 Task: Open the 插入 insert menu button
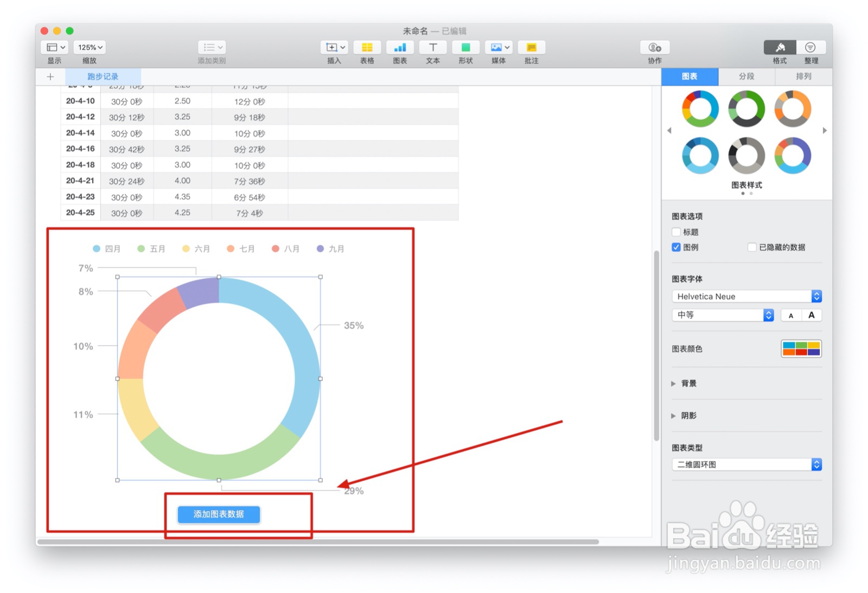click(x=334, y=47)
